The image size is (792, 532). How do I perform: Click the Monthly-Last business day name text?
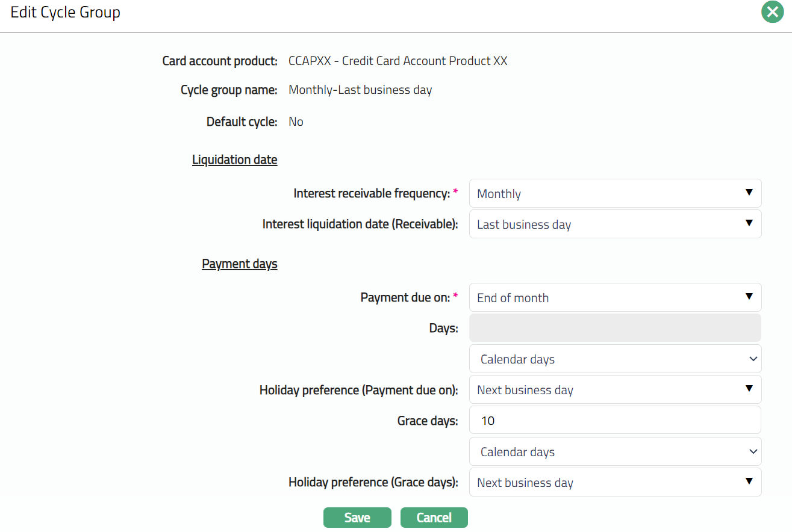coord(360,90)
